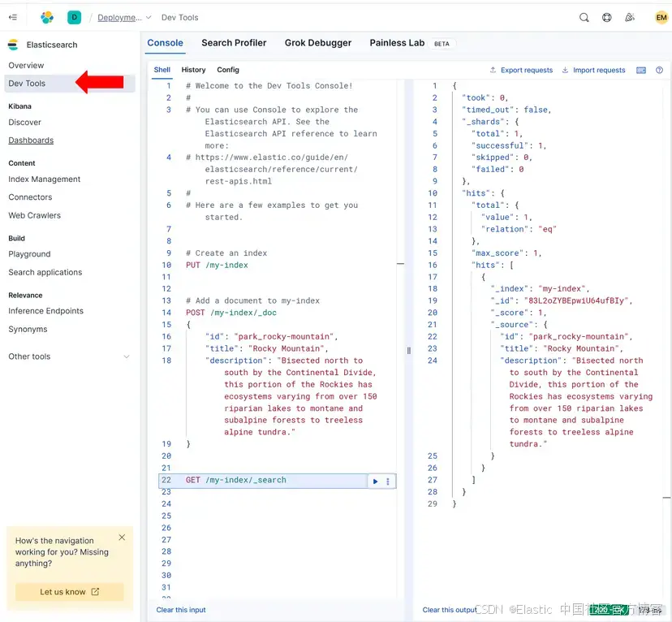Click the Elastic logo icon
This screenshot has width=672, height=622.
click(47, 17)
